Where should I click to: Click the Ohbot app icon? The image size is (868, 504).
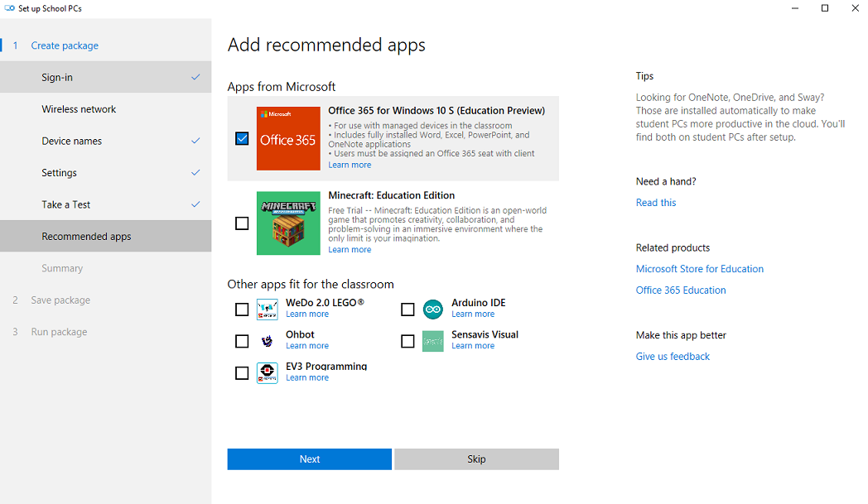[267, 341]
